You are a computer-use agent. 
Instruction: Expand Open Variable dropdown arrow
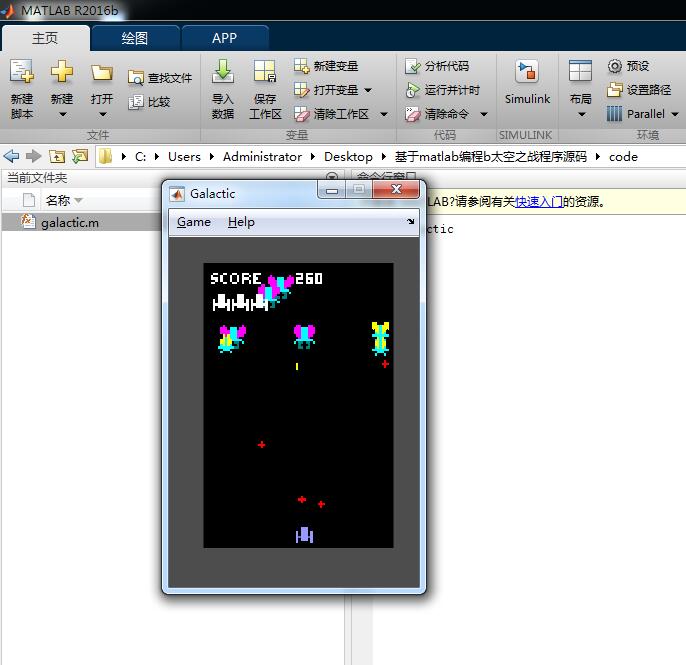(x=368, y=90)
